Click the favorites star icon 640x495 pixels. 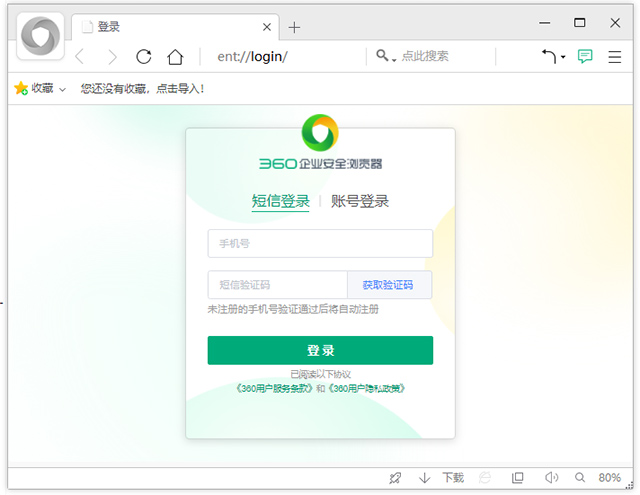pos(21,88)
